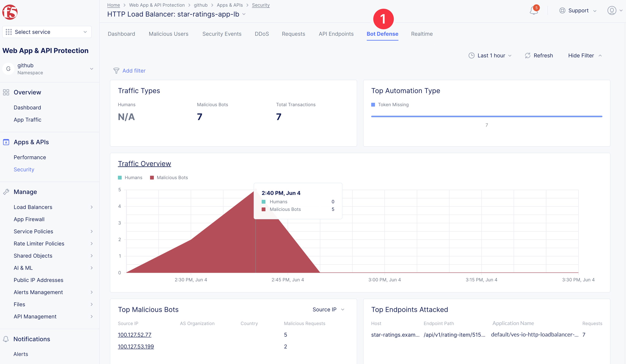Click the Support menu icon
This screenshot has width=626, height=364.
pos(562,11)
